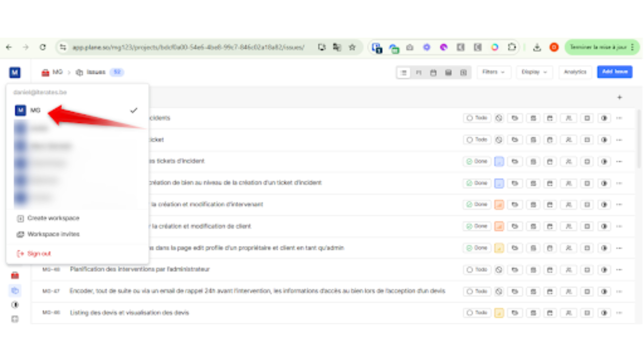Bookmark page with the star icon
644x362 pixels.
352,47
